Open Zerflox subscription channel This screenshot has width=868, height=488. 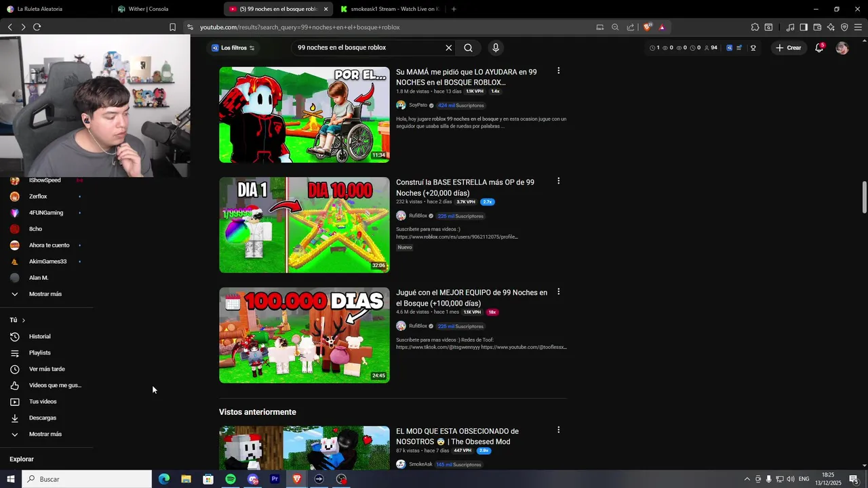[38, 197]
